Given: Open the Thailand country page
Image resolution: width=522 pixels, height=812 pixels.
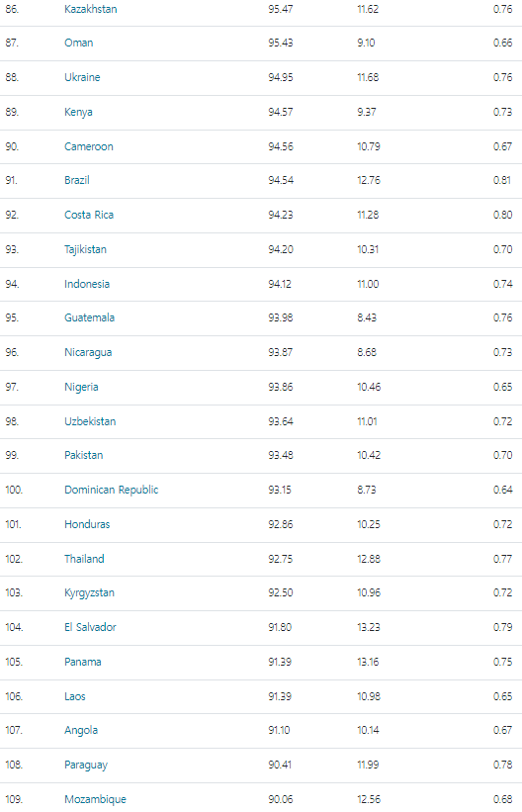Looking at the screenshot, I should click(x=84, y=559).
